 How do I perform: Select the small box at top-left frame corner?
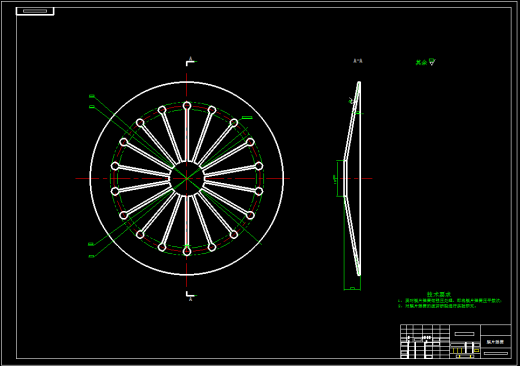point(35,11)
